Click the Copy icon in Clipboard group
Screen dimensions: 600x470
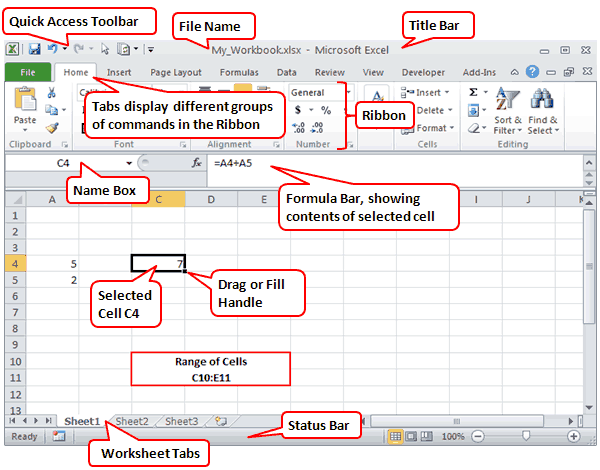point(51,110)
